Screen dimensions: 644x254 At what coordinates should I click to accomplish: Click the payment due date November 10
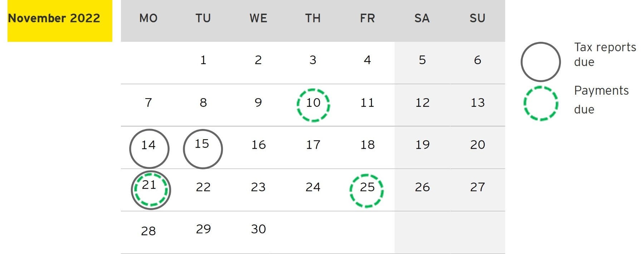pos(313,105)
